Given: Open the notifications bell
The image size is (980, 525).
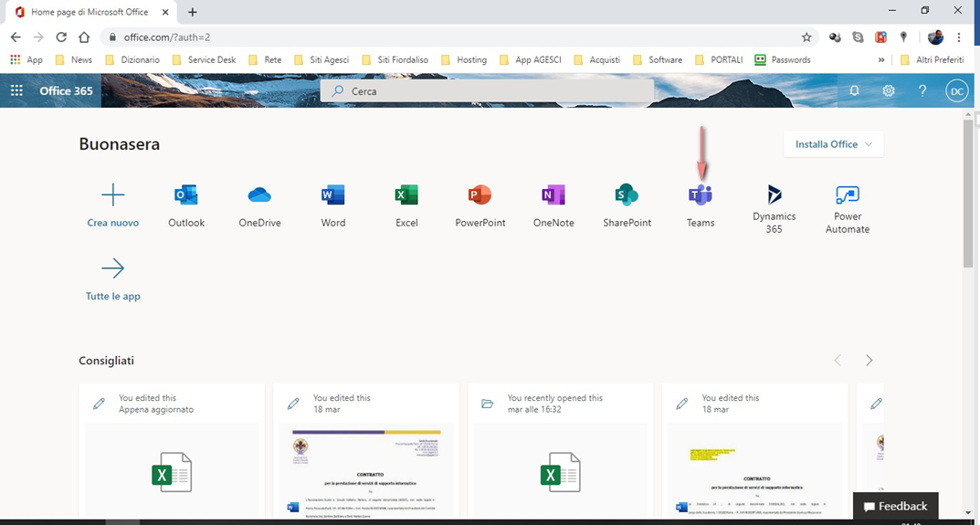Looking at the screenshot, I should (x=854, y=90).
